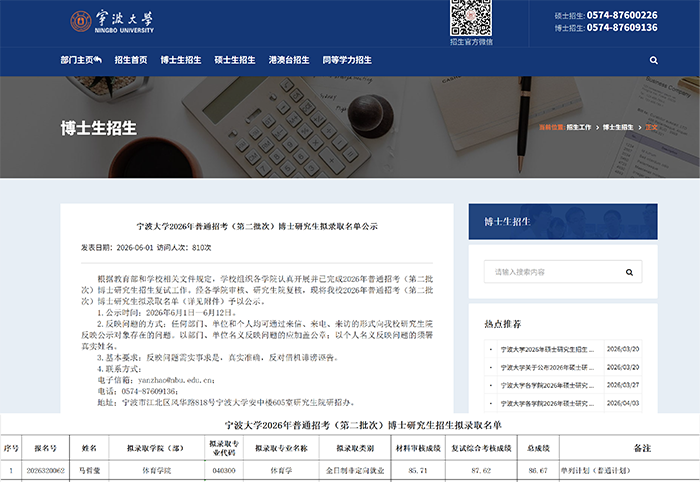Click 博士生招生 breadcrumb link

click(618, 127)
